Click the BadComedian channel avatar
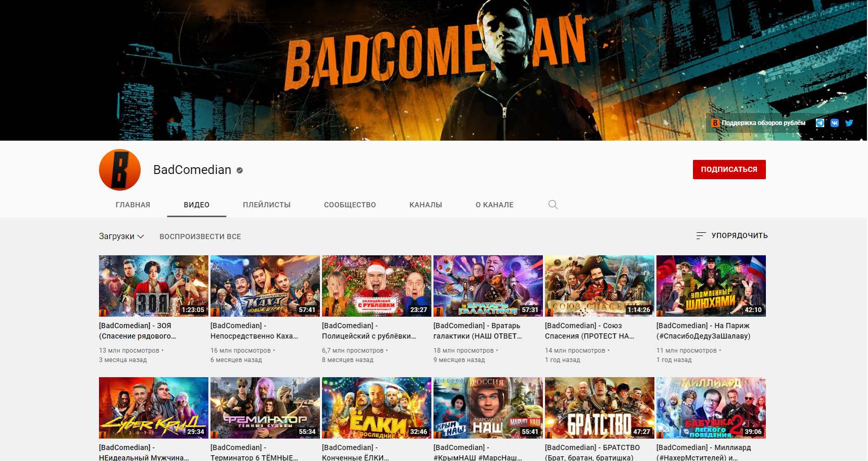Image resolution: width=868 pixels, height=461 pixels. pyautogui.click(x=120, y=170)
